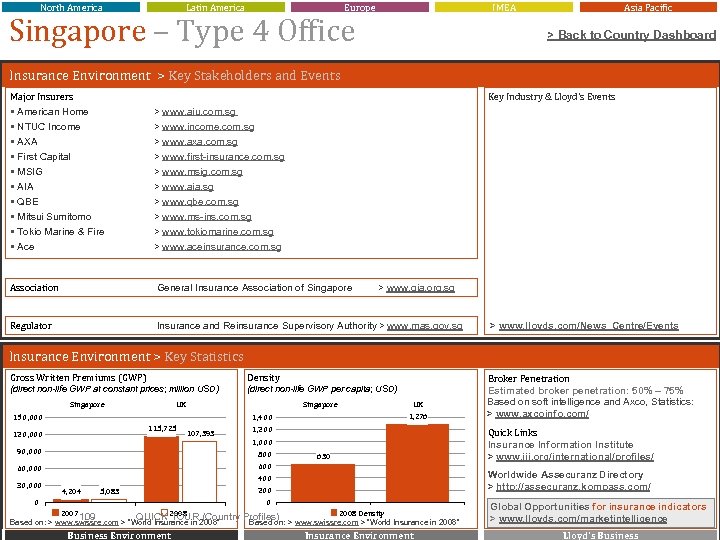The width and height of the screenshot is (720, 540).
Task: Click the 'Key Industry & Lloyd's Events' heading
Action: coord(551,97)
